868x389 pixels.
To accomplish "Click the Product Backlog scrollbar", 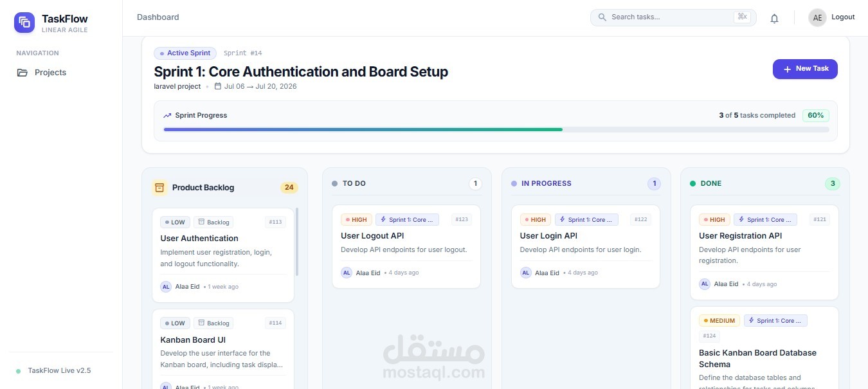I will coord(297,241).
